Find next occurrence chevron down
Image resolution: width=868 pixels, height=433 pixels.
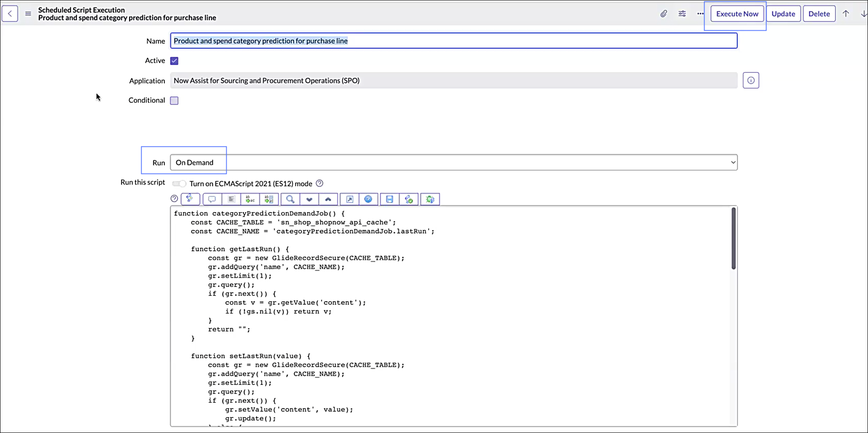[309, 199]
